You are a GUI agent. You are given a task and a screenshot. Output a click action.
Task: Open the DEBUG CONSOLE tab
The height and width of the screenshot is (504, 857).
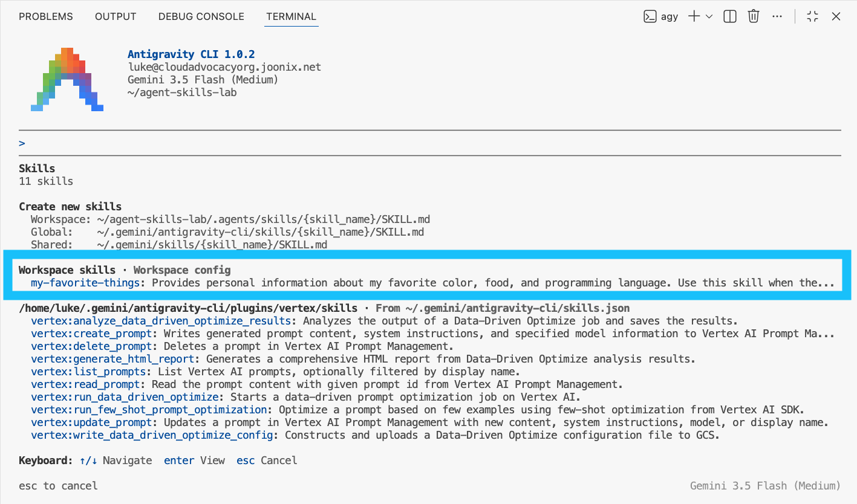pyautogui.click(x=201, y=17)
